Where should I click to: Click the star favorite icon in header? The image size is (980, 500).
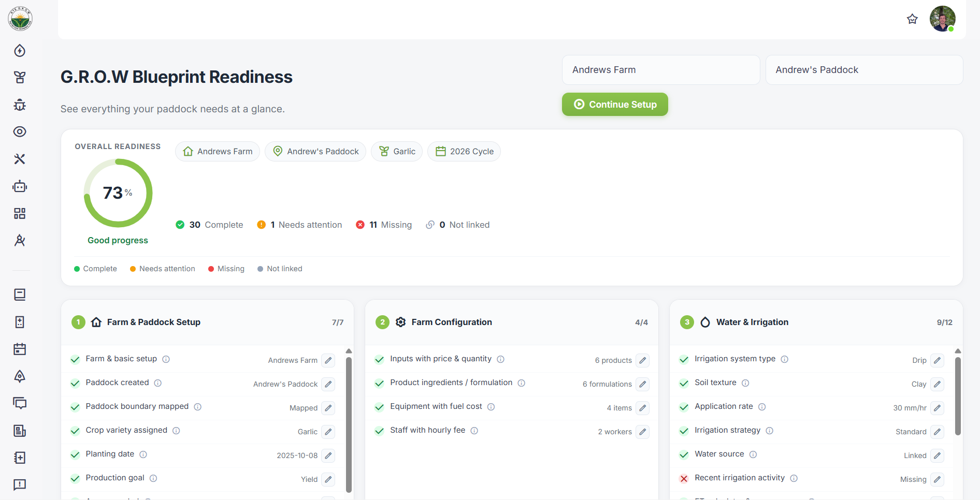pos(912,19)
